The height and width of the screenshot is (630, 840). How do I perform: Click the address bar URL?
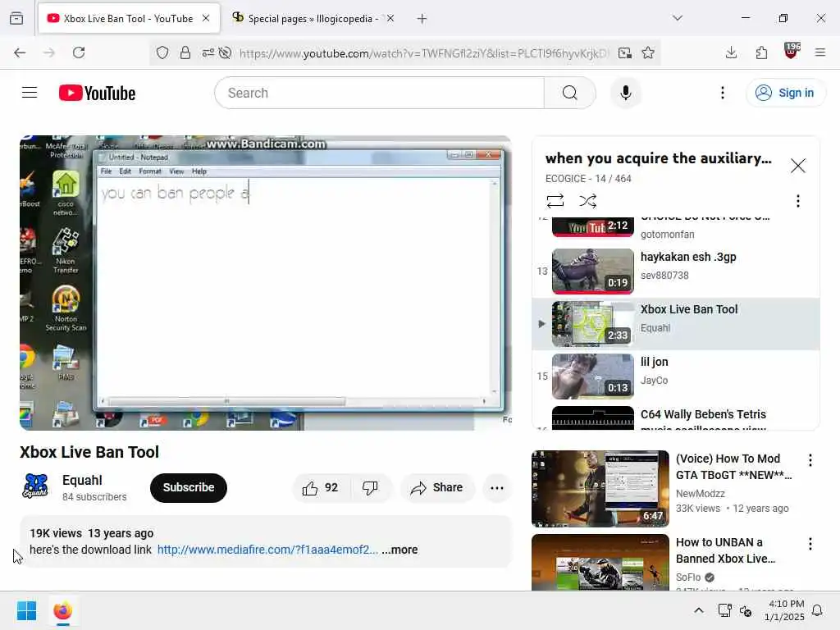(424, 53)
